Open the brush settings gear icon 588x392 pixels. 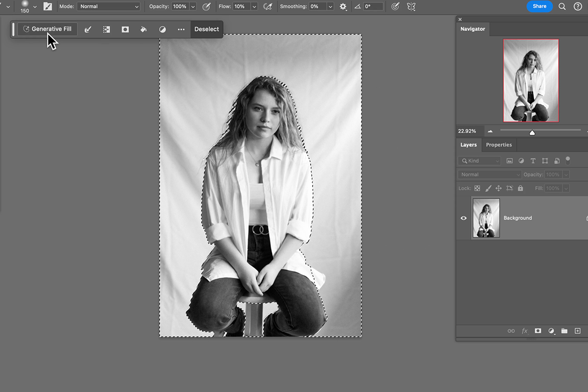(343, 6)
